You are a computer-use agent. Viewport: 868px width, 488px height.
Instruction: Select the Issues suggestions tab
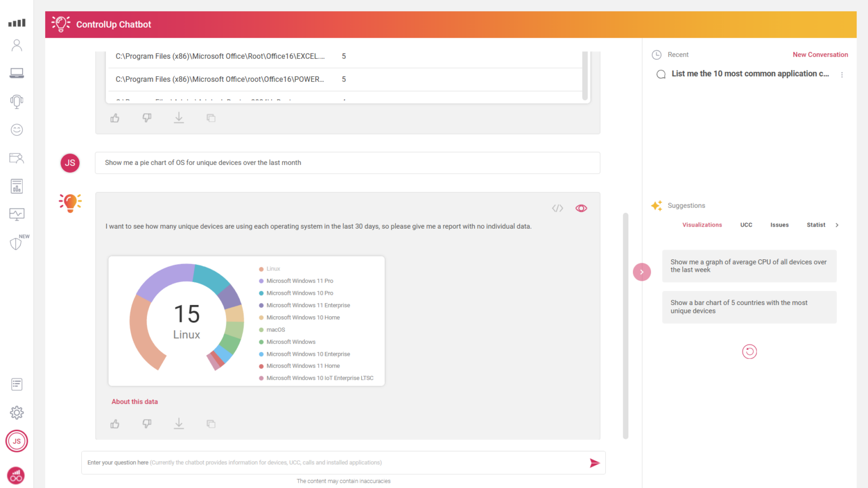click(x=779, y=224)
